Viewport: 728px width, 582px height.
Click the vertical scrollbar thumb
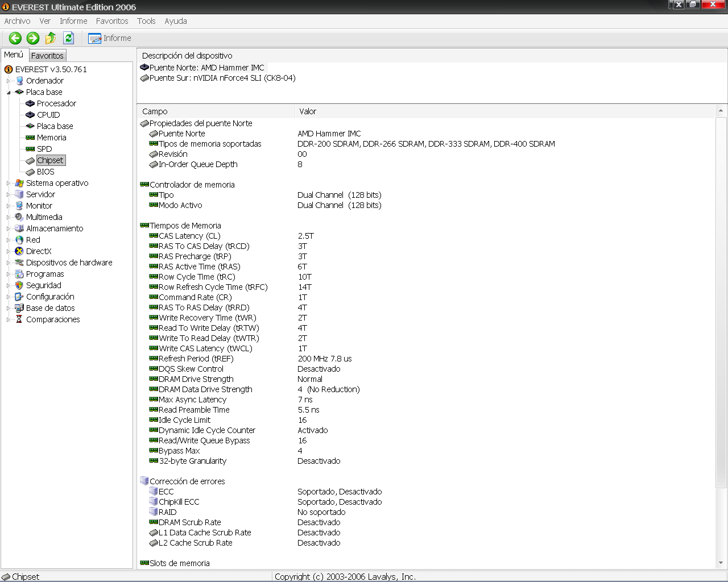721,302
